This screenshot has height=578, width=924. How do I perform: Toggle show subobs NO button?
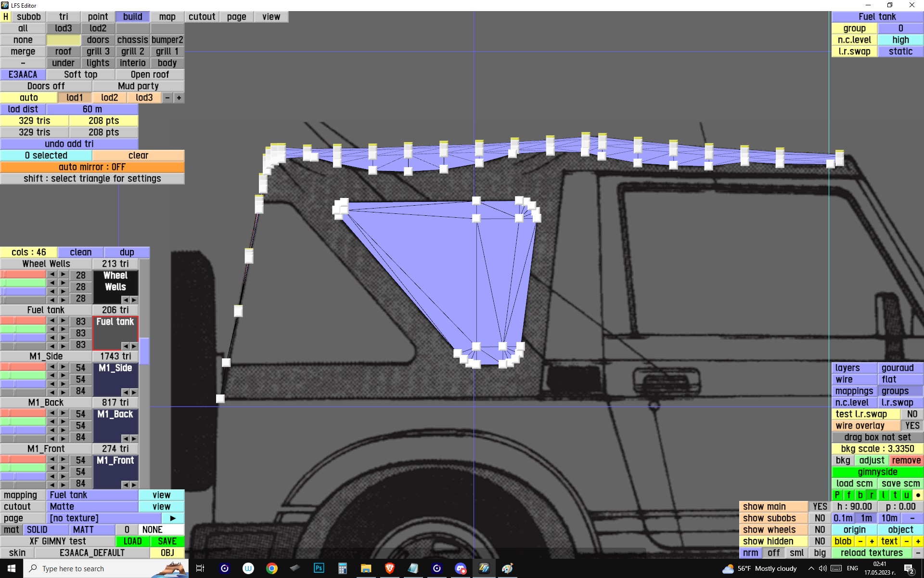[x=820, y=518]
